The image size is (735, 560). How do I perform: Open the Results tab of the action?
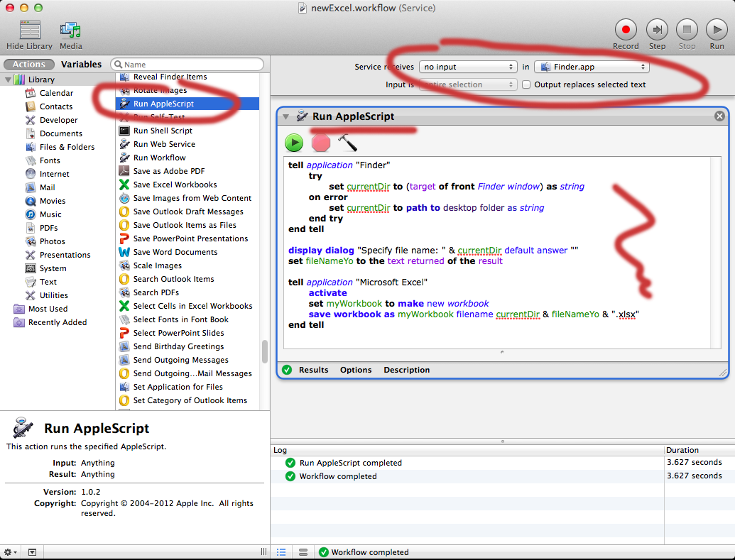(x=313, y=370)
